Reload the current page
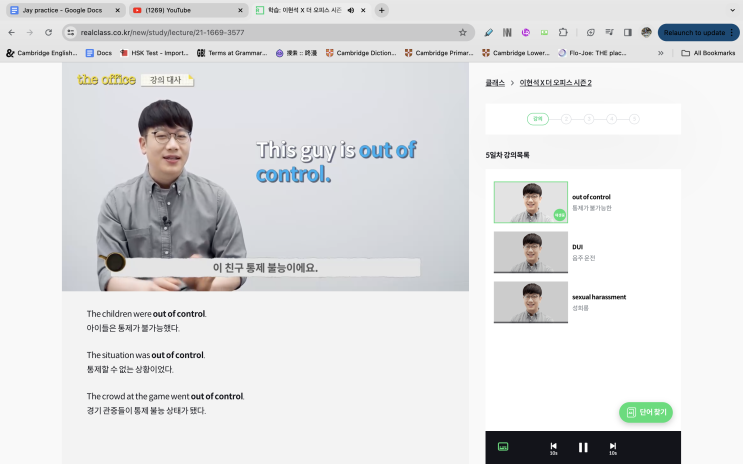The width and height of the screenshot is (743, 464). click(x=48, y=32)
